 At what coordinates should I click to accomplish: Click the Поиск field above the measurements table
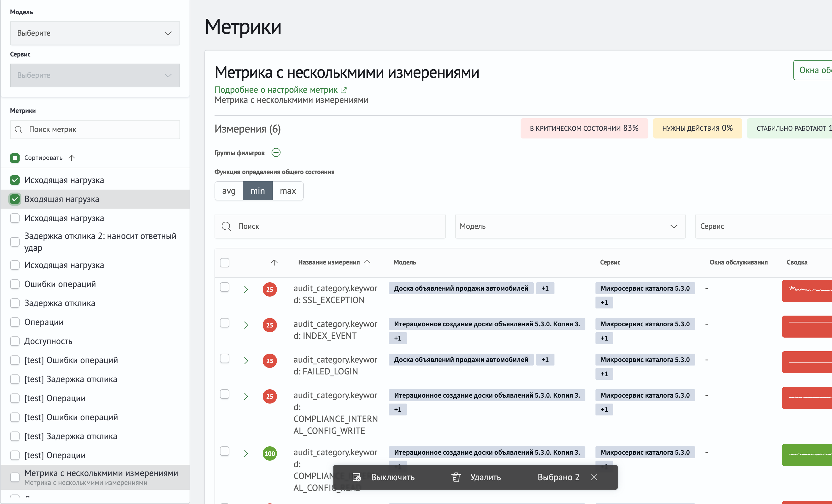tap(330, 226)
